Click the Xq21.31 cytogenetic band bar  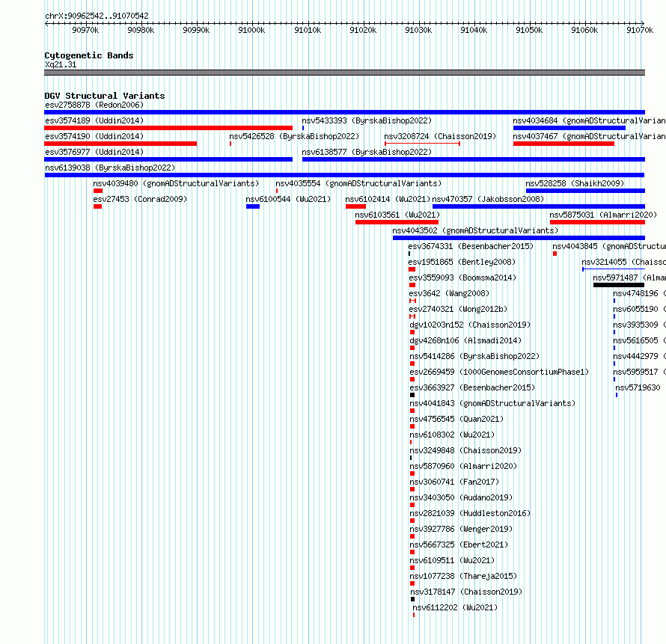point(344,73)
